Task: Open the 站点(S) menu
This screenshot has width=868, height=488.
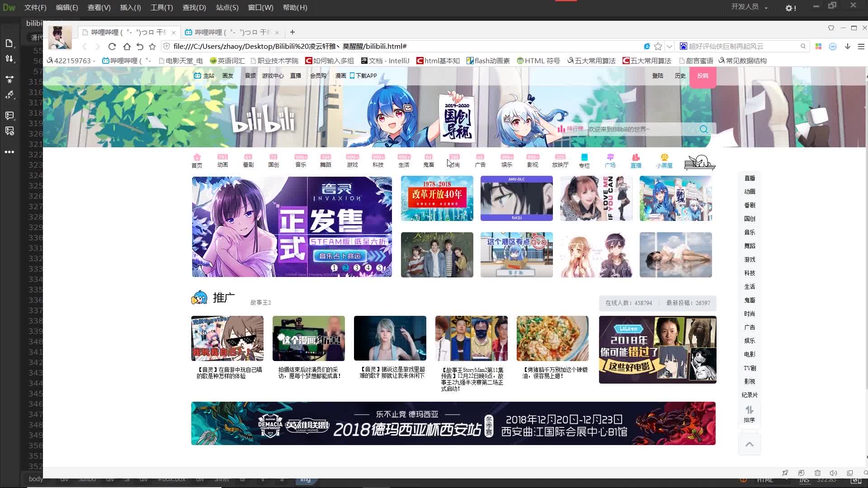Action: coord(227,8)
